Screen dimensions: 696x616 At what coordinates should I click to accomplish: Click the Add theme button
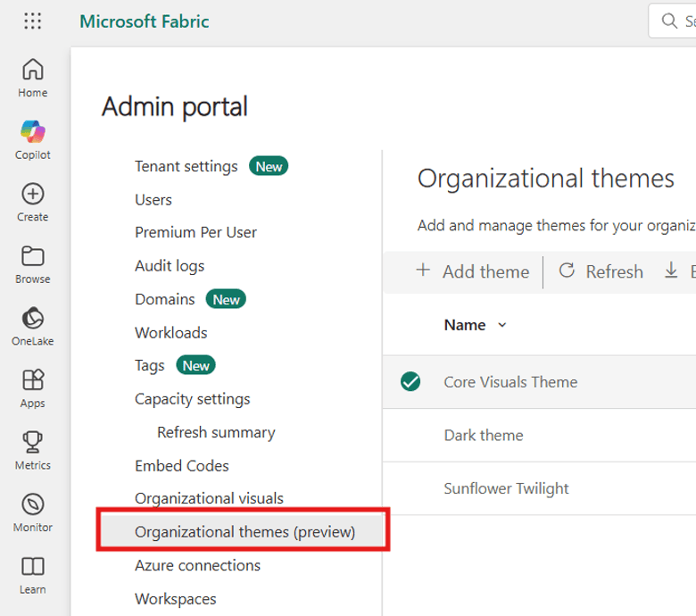(473, 271)
